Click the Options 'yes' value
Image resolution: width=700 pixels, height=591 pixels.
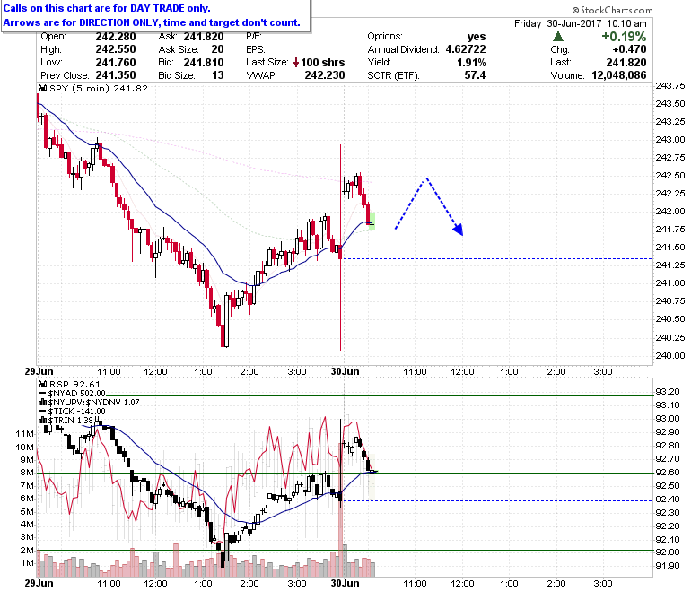(477, 37)
